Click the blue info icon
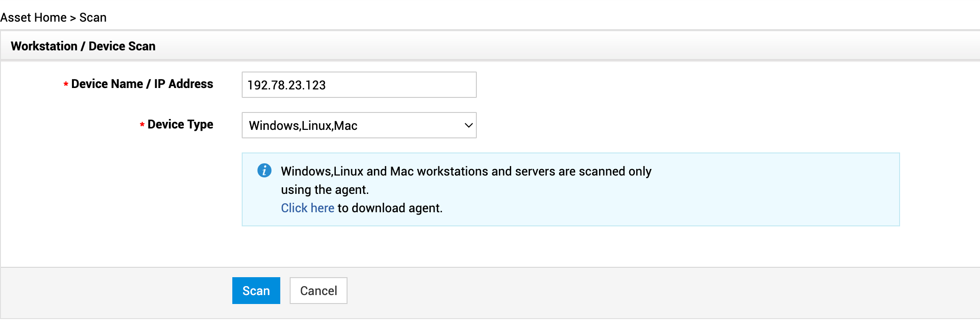 pos(264,170)
